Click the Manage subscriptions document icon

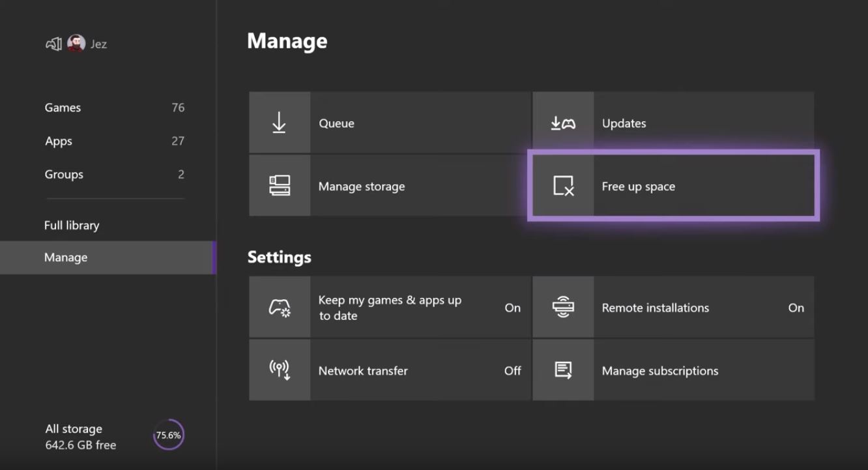click(562, 370)
